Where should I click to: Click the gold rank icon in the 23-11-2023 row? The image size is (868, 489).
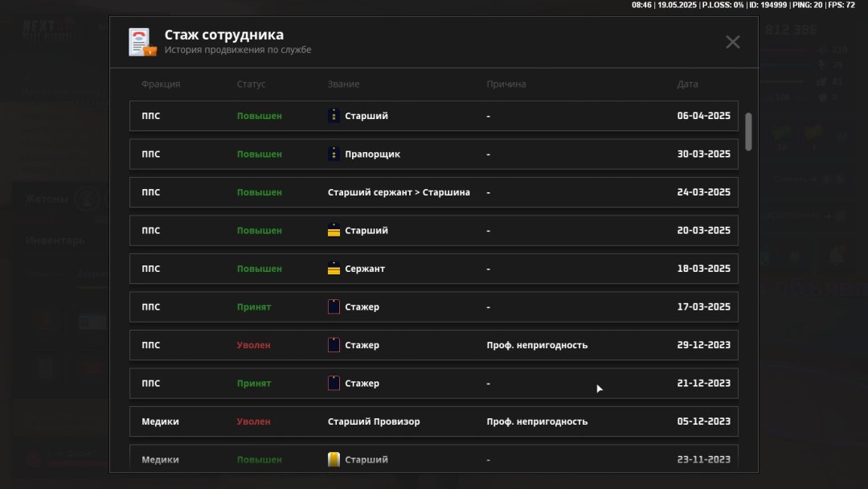click(x=334, y=459)
